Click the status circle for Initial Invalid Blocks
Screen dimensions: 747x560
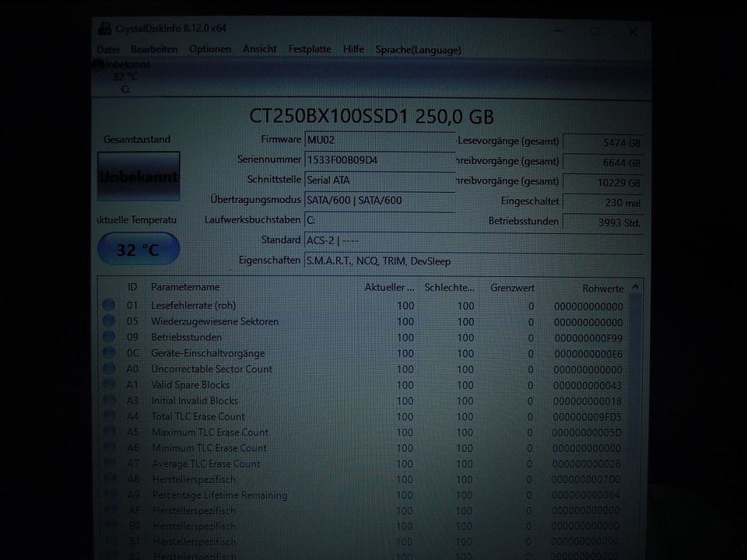click(109, 400)
